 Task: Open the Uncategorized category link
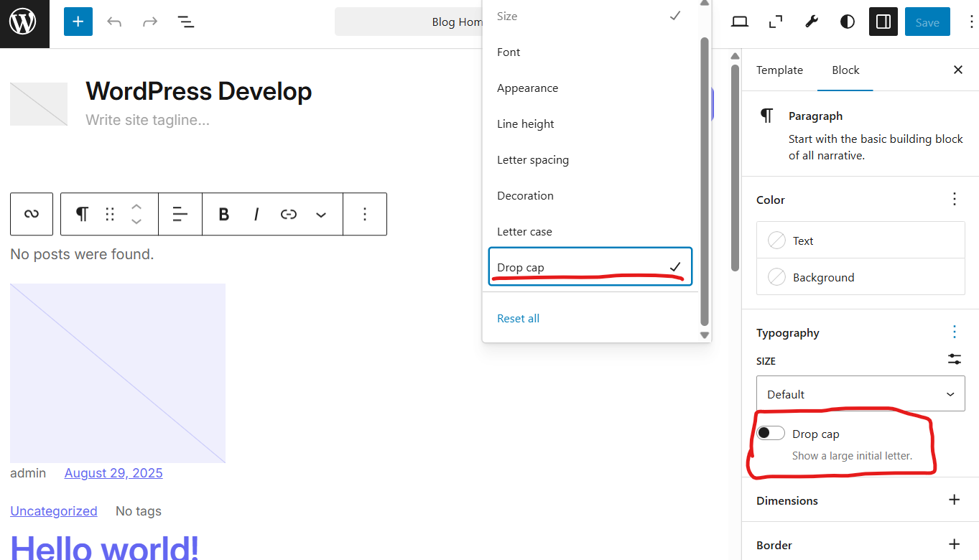tap(54, 510)
